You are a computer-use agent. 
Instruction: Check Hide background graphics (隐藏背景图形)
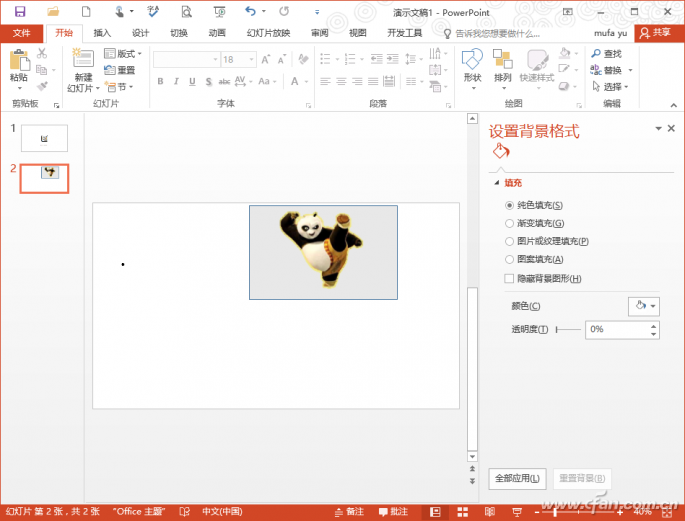[x=509, y=278]
